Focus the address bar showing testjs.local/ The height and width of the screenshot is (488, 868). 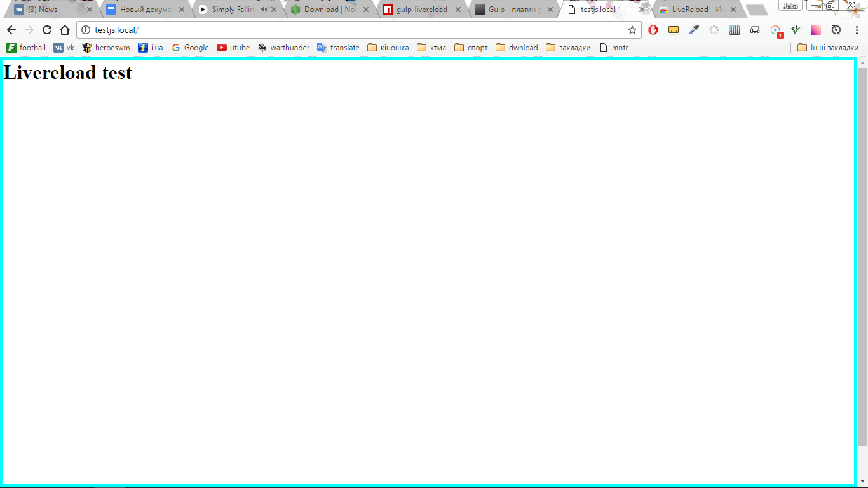(x=359, y=30)
